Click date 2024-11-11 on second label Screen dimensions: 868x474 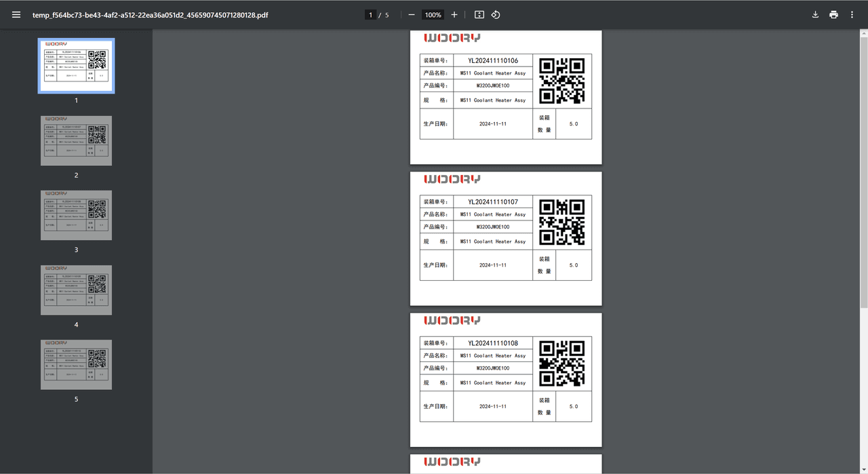pyautogui.click(x=493, y=265)
